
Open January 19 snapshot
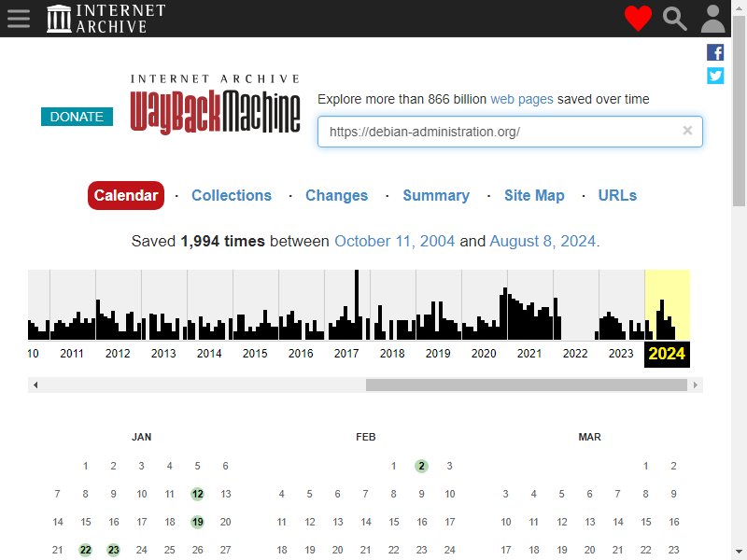pyautogui.click(x=197, y=522)
